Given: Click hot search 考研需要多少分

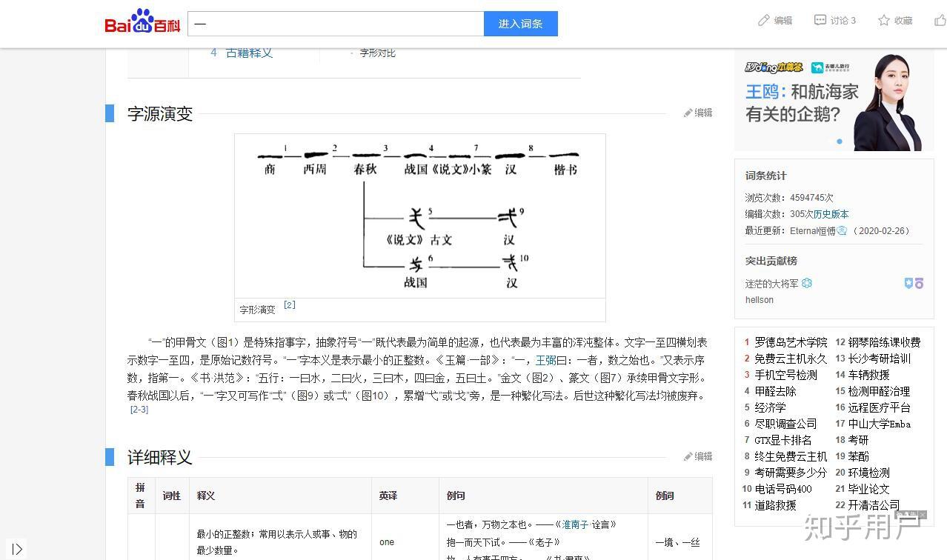Looking at the screenshot, I should coord(791,473).
